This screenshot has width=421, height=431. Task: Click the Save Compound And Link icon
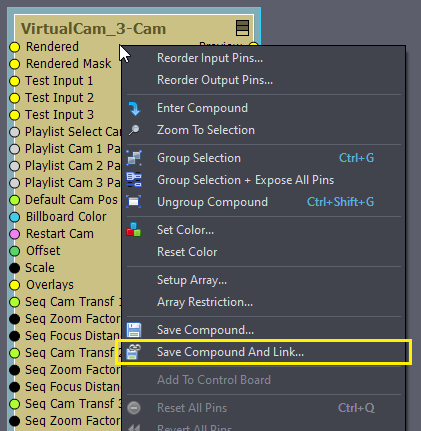(134, 352)
